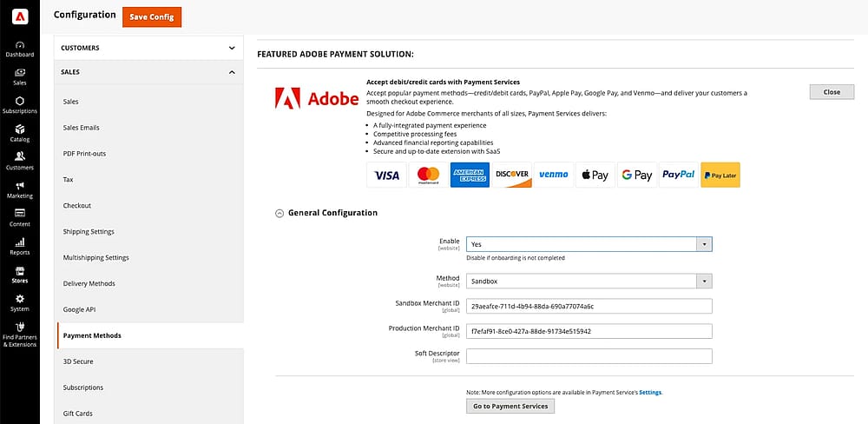
Task: Open the Content sidebar icon
Action: (20, 218)
